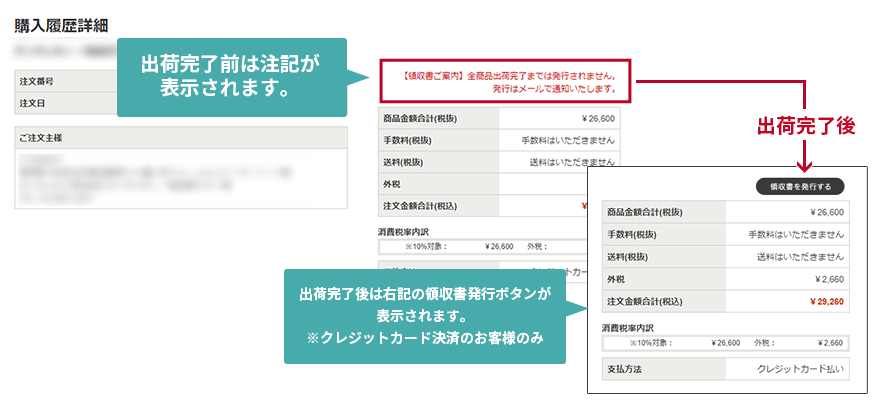Click the 領収書を発行する button

pos(800,186)
